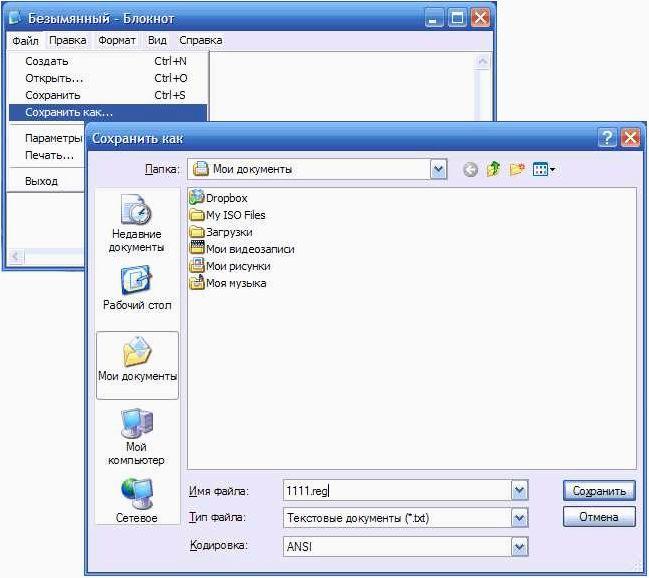
Task: Select the Мои видеозаписи folder
Action: (x=242, y=249)
